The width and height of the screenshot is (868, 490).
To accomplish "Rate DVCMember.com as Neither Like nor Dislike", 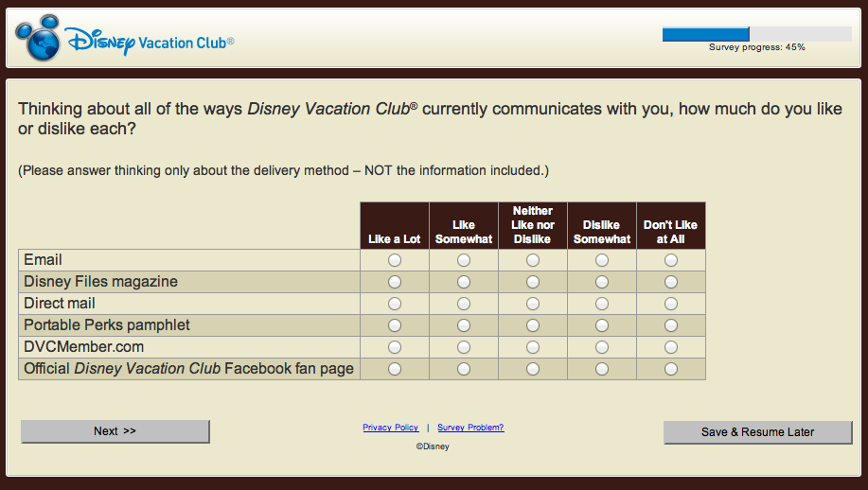I will point(533,347).
